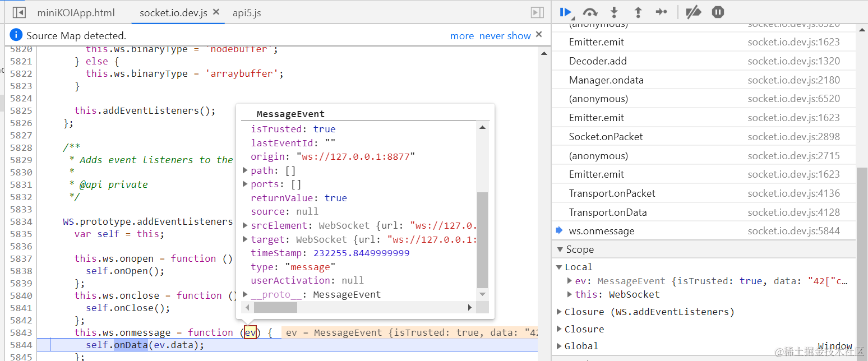Click the origin value ws://127.0.0.1:8877
This screenshot has width=868, height=361.
tap(355, 156)
